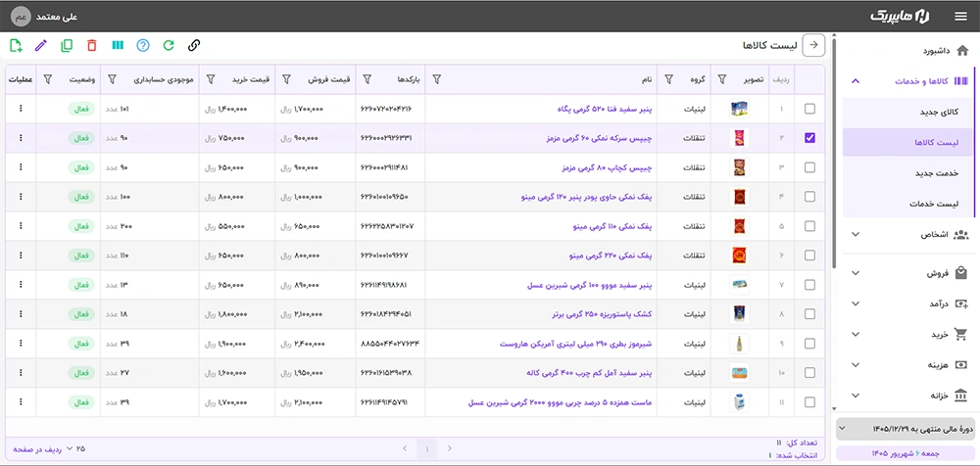
Task: Open product link پنیر سفید آمل کم چرب
Action: (x=590, y=373)
